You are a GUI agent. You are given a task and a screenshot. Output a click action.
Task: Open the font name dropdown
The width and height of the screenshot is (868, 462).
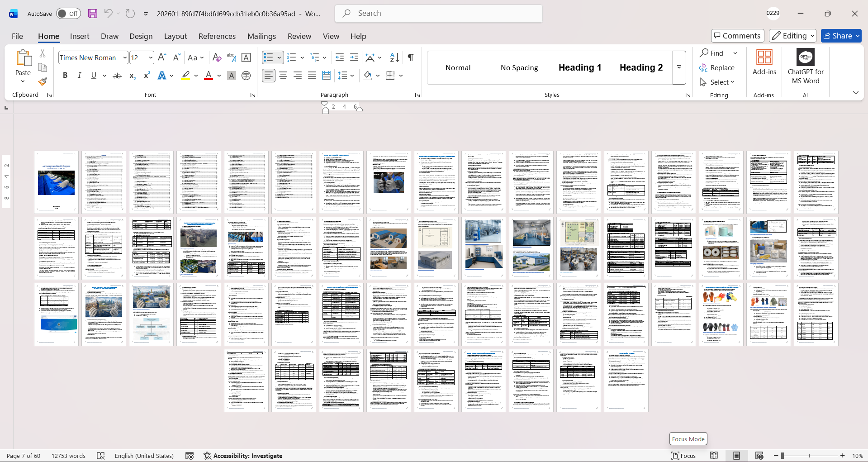tap(124, 58)
